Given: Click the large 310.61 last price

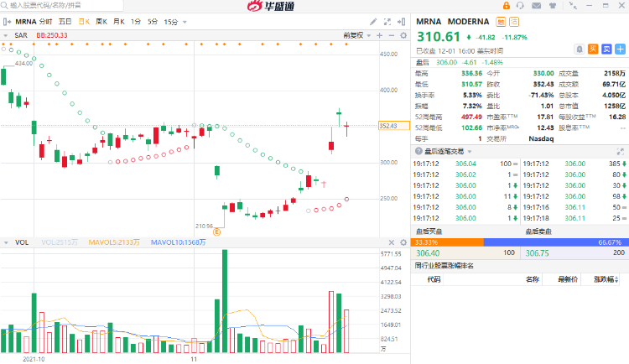Looking at the screenshot, I should (x=438, y=37).
